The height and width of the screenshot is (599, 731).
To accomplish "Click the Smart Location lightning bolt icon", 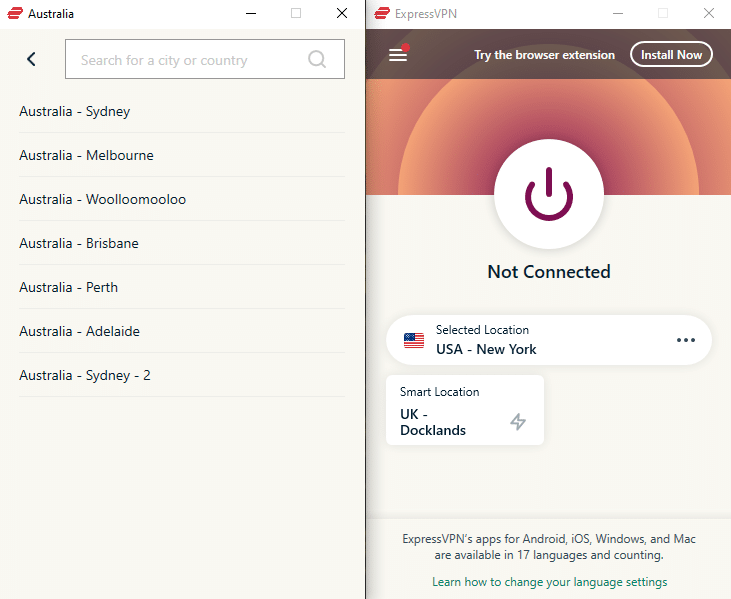I will click(517, 421).
